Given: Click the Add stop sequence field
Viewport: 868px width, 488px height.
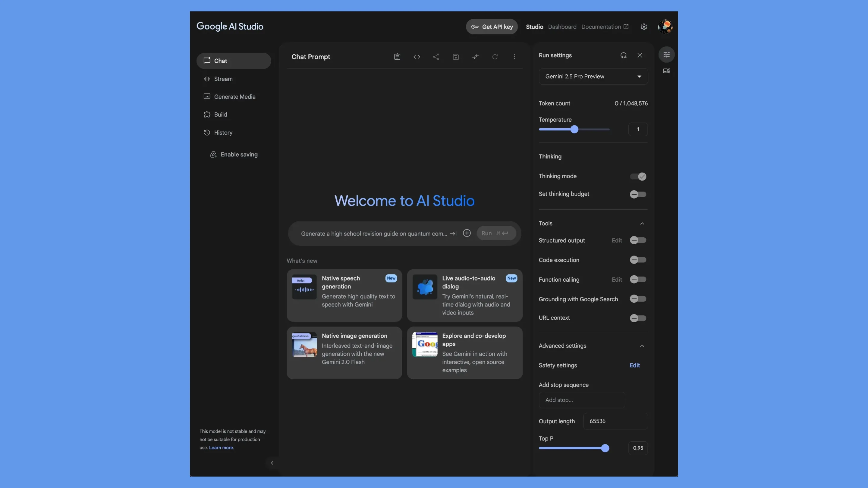Looking at the screenshot, I should pyautogui.click(x=582, y=400).
